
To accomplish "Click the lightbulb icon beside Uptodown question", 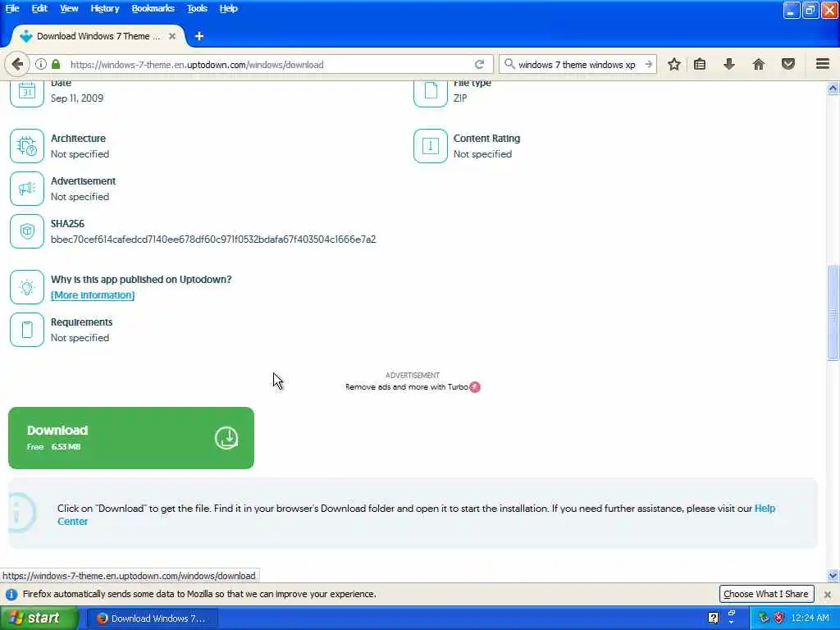I will [x=27, y=287].
